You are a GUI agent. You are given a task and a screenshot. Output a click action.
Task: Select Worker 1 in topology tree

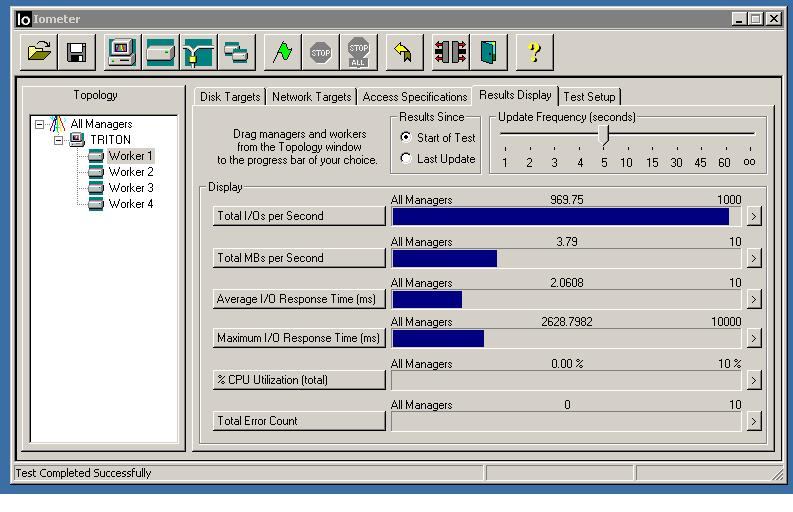[130, 156]
